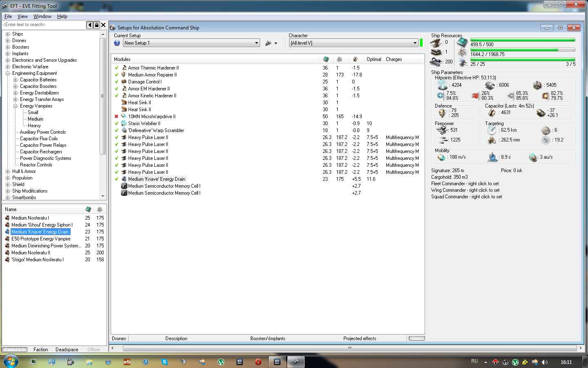This screenshot has width=588, height=368.
Task: Toggle Medium Armor Repairer II active state
Action: [116, 75]
